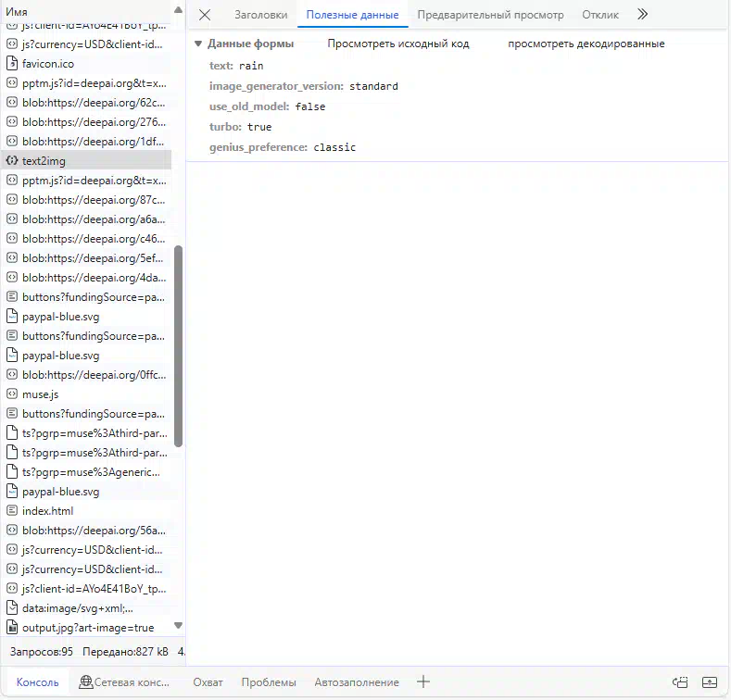Close the request details pane
The height and width of the screenshot is (700, 731).
(x=205, y=15)
